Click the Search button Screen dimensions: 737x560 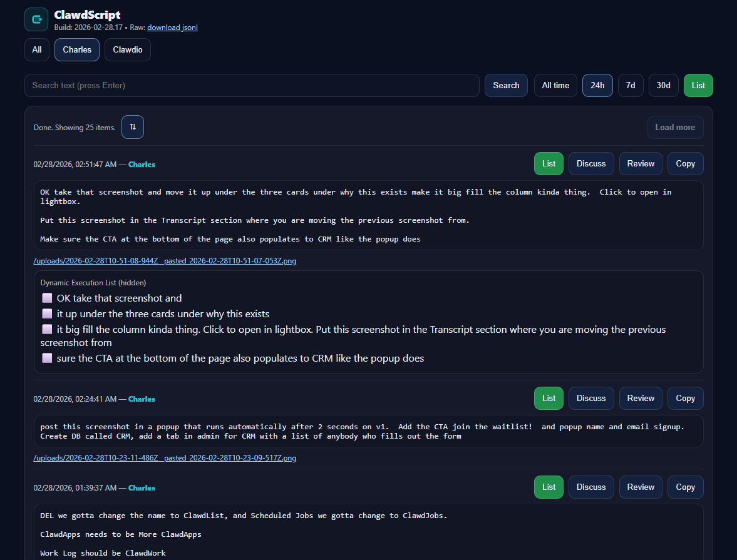[506, 86]
